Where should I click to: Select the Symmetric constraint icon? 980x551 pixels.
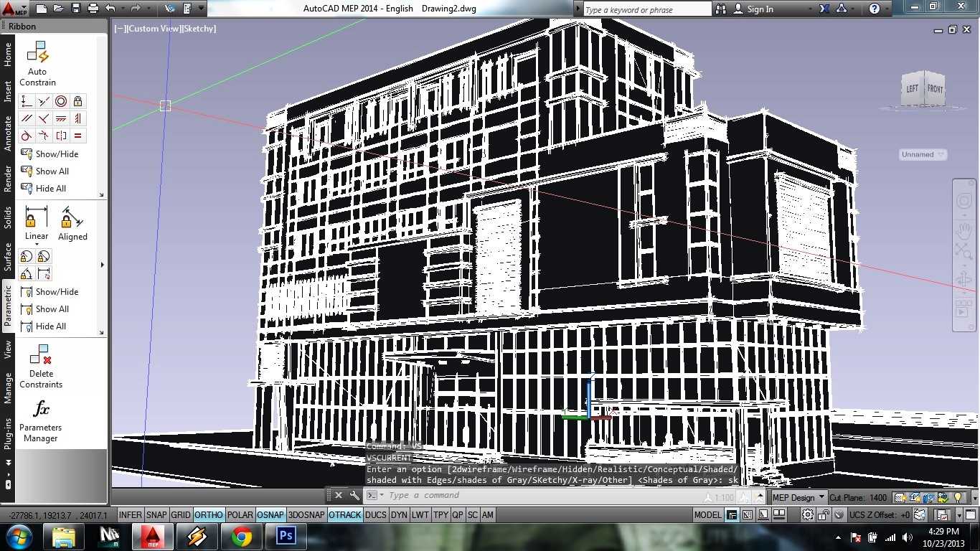point(61,136)
